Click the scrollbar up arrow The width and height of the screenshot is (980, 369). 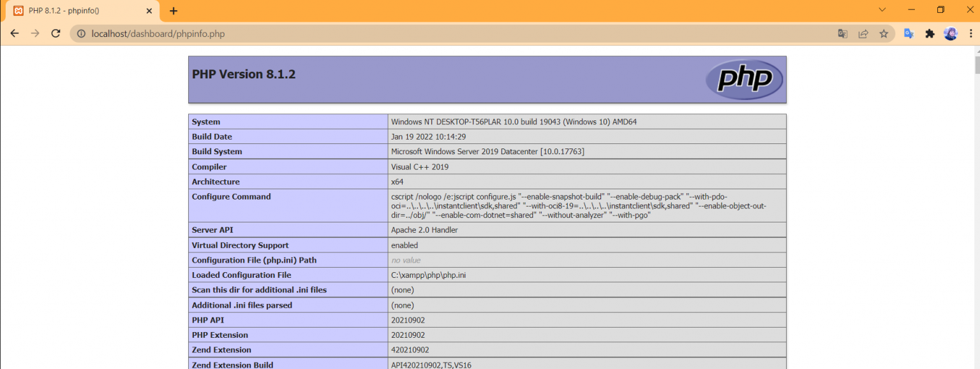[976, 50]
